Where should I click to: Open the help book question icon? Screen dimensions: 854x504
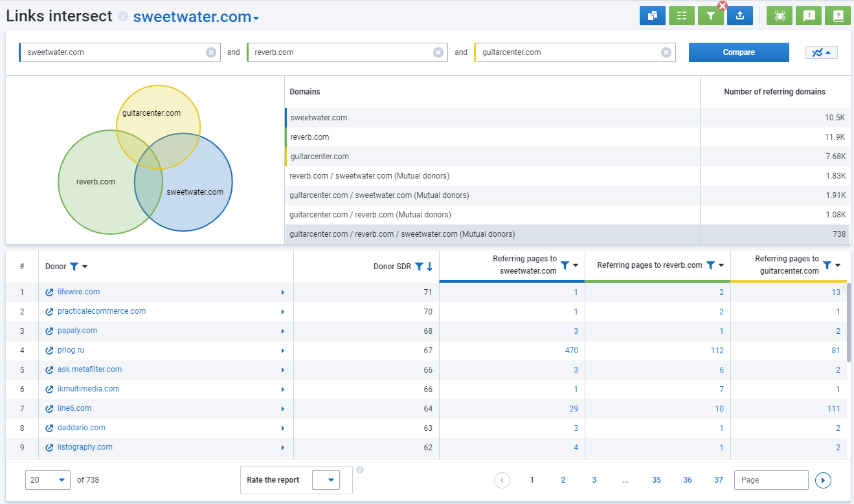click(838, 16)
